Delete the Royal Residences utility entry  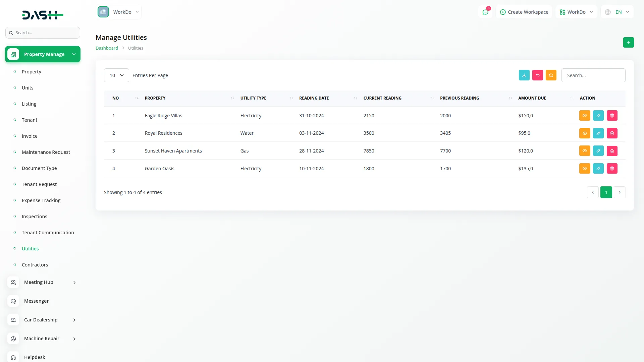[612, 133]
